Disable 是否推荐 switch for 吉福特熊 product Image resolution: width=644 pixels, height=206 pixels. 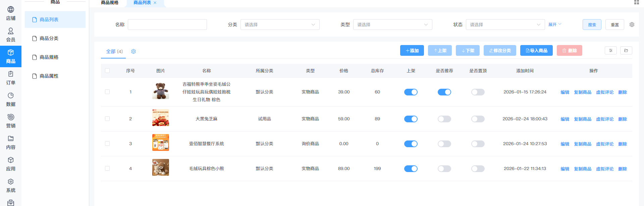coord(444,92)
